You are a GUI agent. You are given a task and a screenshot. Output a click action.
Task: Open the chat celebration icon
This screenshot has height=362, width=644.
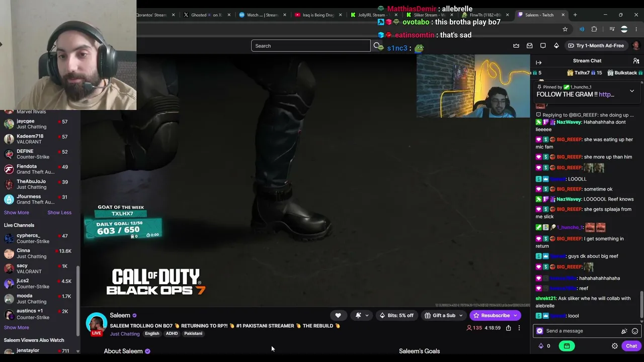click(624, 331)
